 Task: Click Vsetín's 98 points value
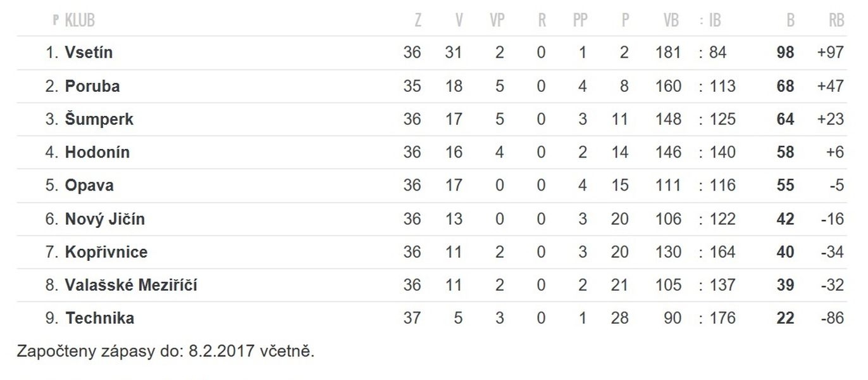point(785,53)
